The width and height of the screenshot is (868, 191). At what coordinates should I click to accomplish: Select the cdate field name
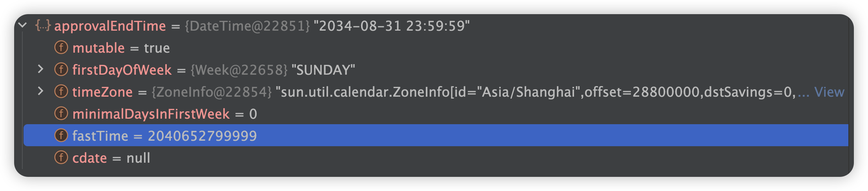click(89, 158)
